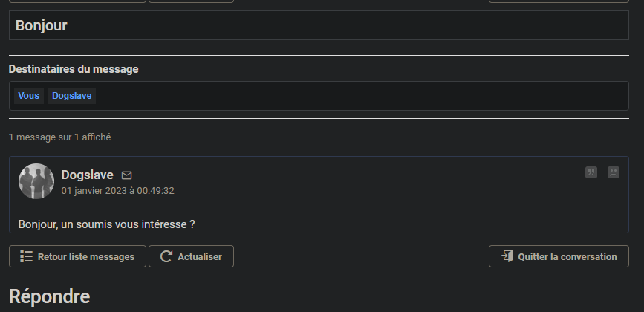Click the circular refresh arrow icon
Image resolution: width=644 pixels, height=312 pixels.
166,256
